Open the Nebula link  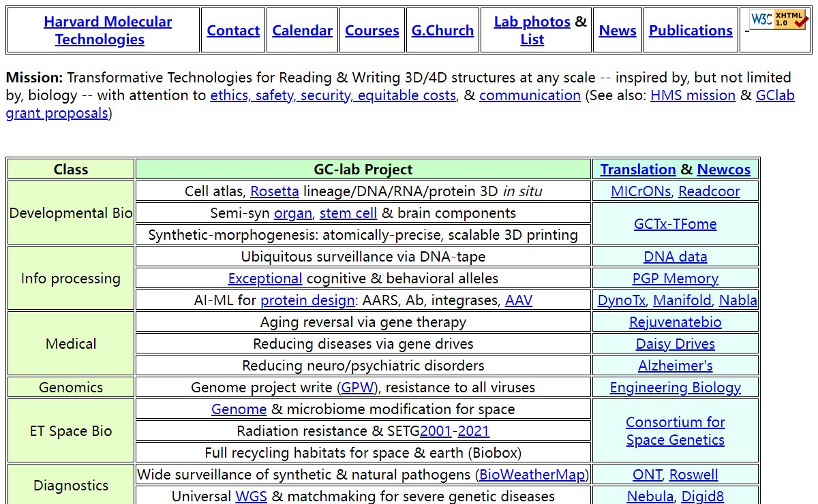point(650,497)
